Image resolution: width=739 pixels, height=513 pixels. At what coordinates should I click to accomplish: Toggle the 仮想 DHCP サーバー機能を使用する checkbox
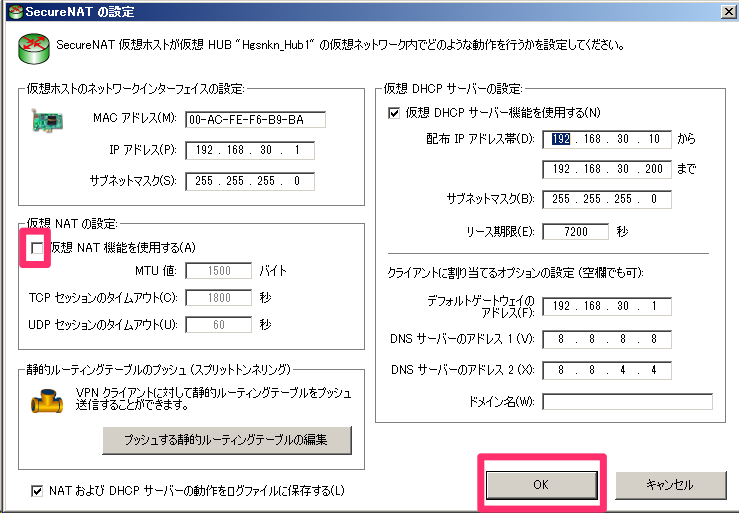394,113
